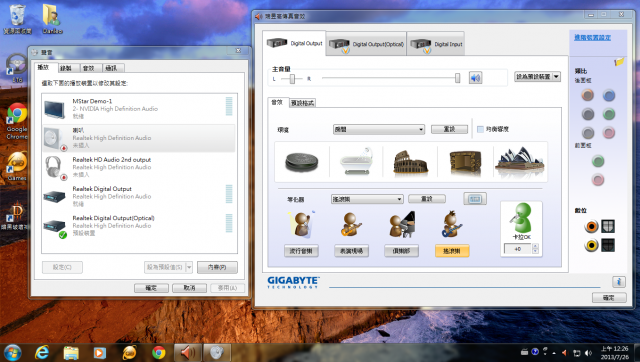The image size is (640, 362).
Task: Open advanced device settings link
Action: tap(592, 38)
